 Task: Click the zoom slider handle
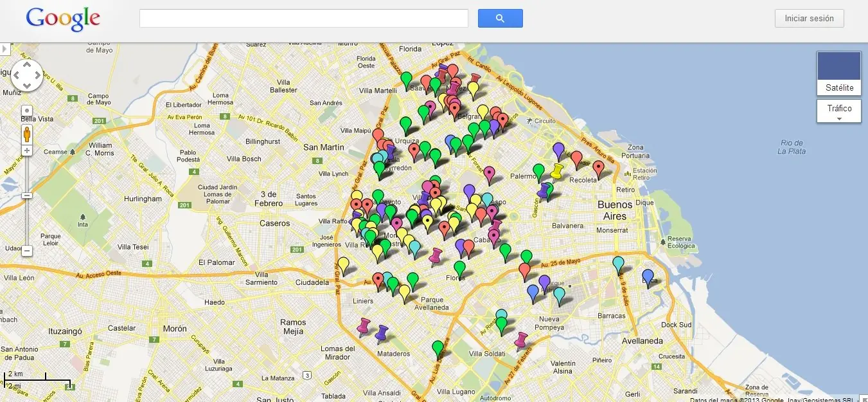point(27,195)
